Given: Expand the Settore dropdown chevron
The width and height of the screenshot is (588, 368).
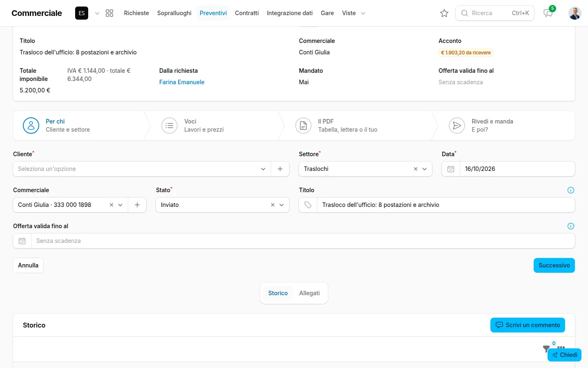Looking at the screenshot, I should [x=425, y=169].
